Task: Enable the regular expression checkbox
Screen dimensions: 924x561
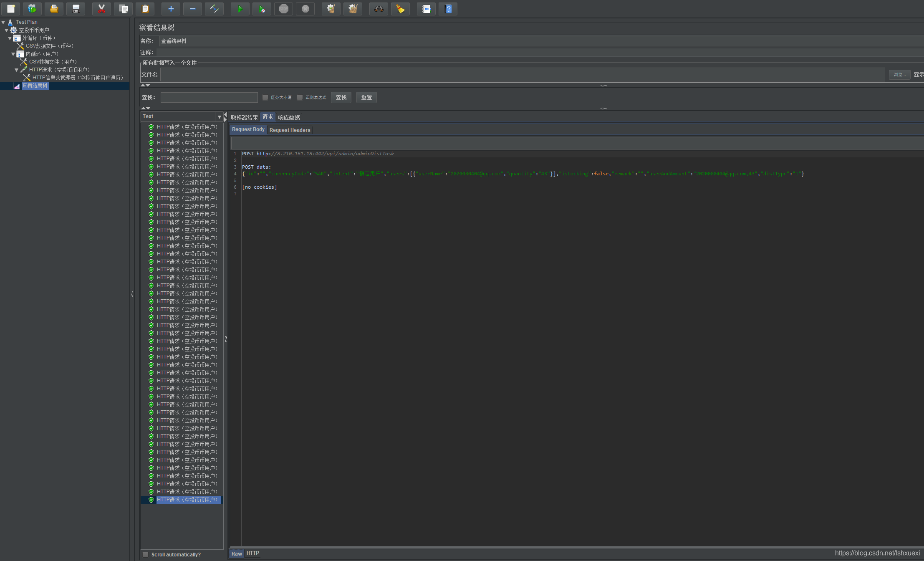Action: click(x=300, y=97)
